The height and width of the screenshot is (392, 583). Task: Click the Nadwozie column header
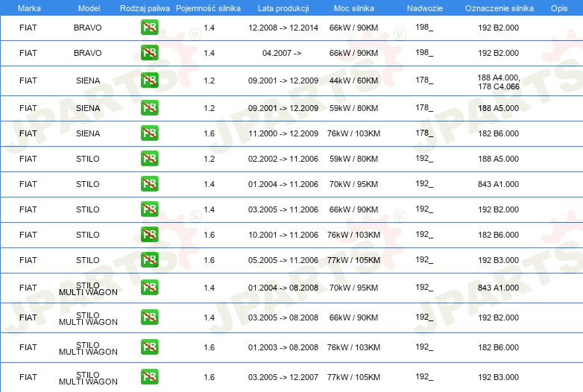click(425, 8)
